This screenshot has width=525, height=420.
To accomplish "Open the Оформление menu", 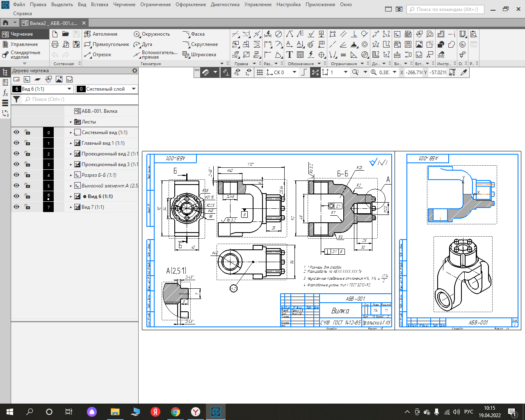I will pos(191,5).
